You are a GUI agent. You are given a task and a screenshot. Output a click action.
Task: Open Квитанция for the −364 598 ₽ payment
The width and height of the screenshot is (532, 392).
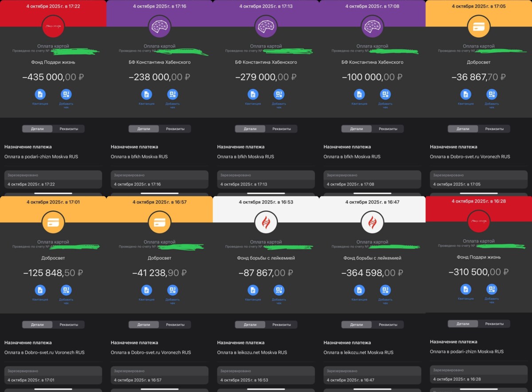pyautogui.click(x=359, y=291)
